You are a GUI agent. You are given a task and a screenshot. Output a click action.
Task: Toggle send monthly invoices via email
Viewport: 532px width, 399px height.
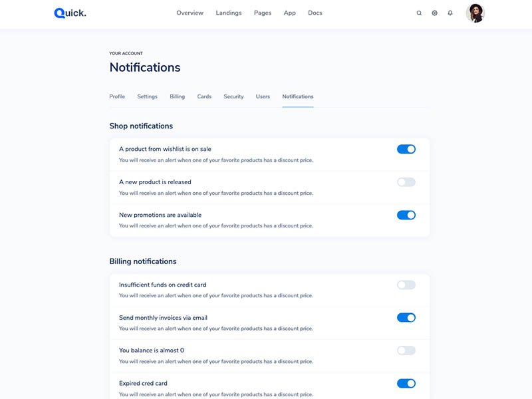pyautogui.click(x=406, y=318)
